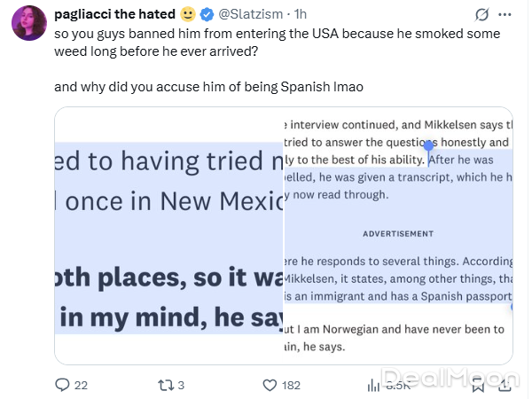Click the display name 'pagliacci the hated'
The image size is (532, 399).
(x=114, y=14)
